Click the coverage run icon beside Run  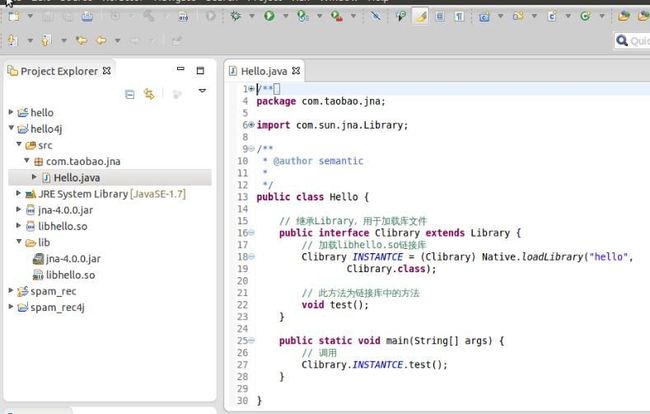click(303, 16)
